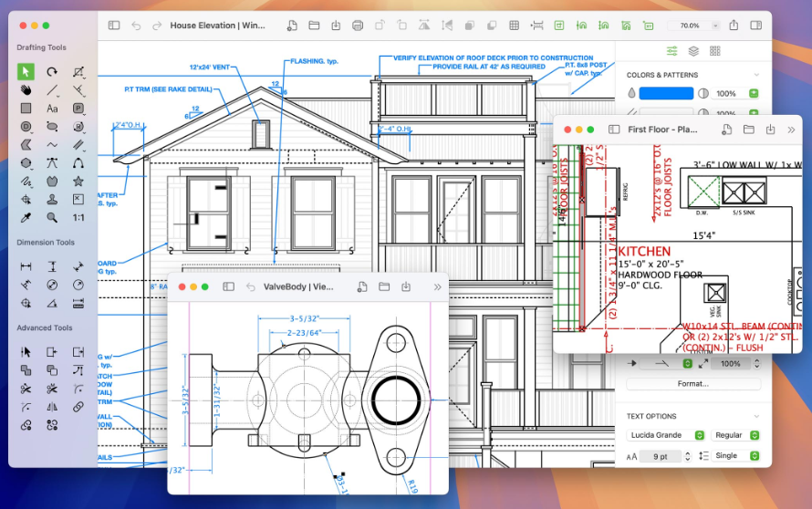
Task: Toggle left sidebar in House Elevation window
Action: tap(114, 26)
